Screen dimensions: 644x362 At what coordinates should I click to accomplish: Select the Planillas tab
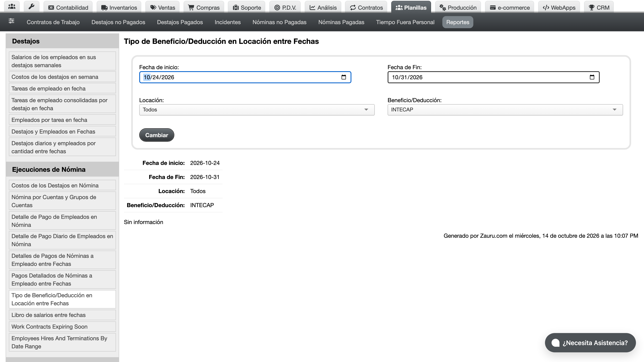[411, 7]
